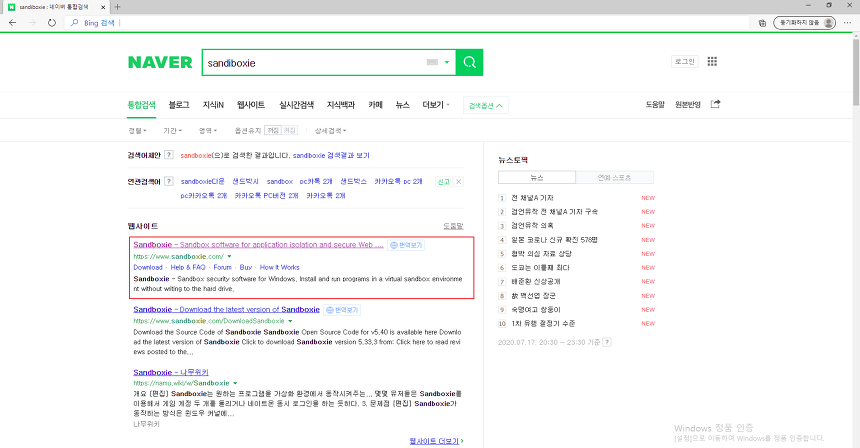The height and width of the screenshot is (448, 860).
Task: Toggle the 옵션유지 option to 켜짐
Action: pos(270,130)
